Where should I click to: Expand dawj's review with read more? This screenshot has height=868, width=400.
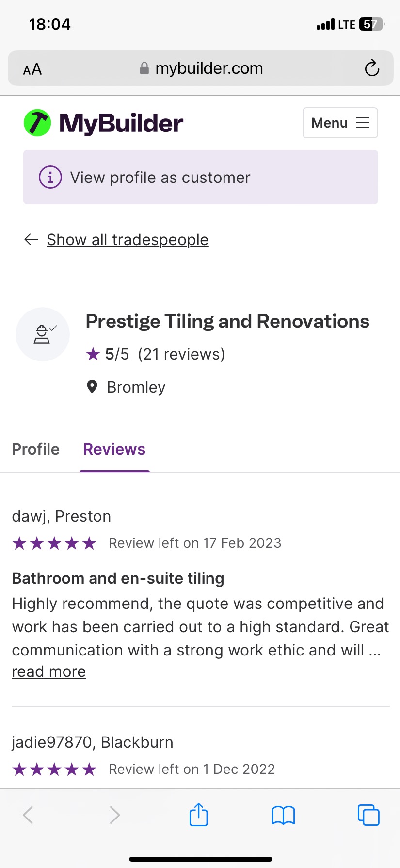point(48,671)
